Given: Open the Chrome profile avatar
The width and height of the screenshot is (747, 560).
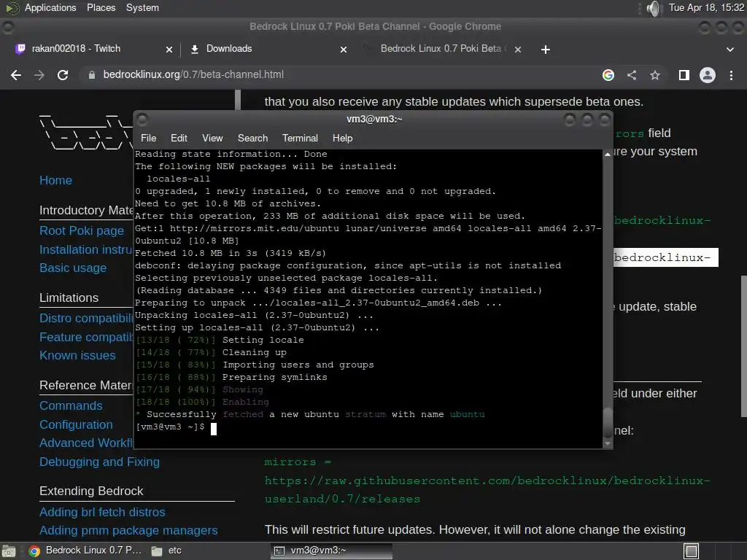Looking at the screenshot, I should click(708, 75).
